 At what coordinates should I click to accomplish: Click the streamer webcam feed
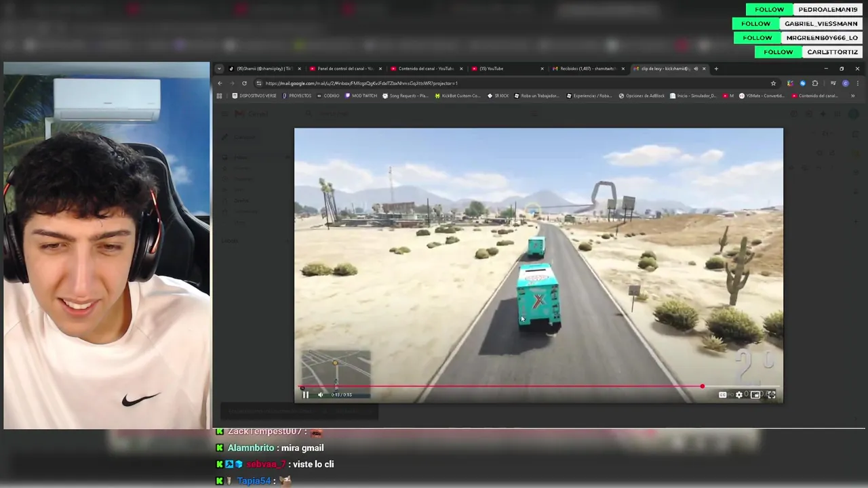coord(106,245)
